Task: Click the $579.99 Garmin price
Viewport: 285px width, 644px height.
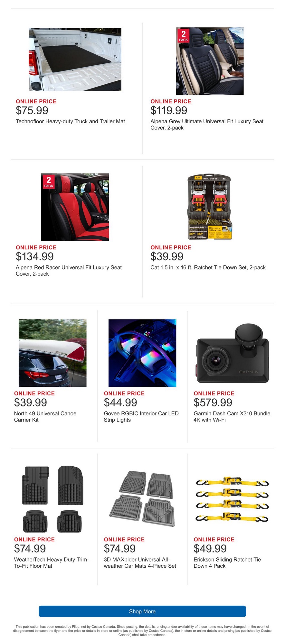Action: click(213, 402)
